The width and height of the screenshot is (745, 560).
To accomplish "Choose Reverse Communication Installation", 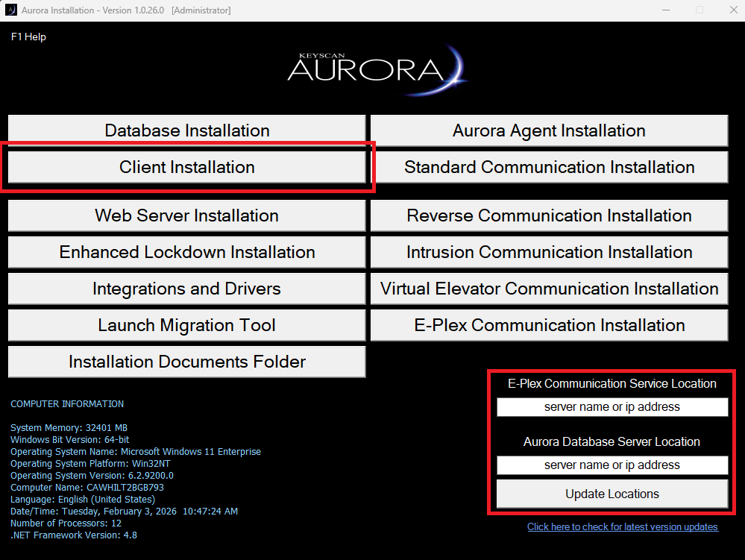I will point(549,215).
